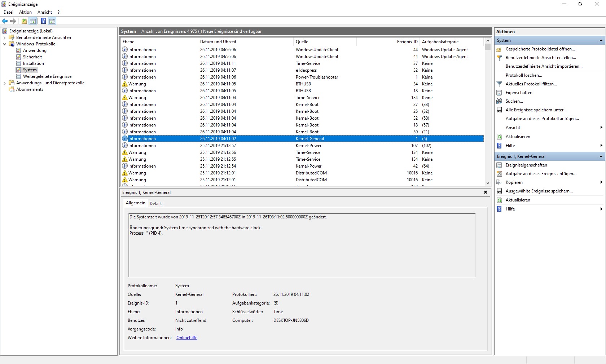Open the event section Hilfe submenu arrow

click(x=601, y=209)
